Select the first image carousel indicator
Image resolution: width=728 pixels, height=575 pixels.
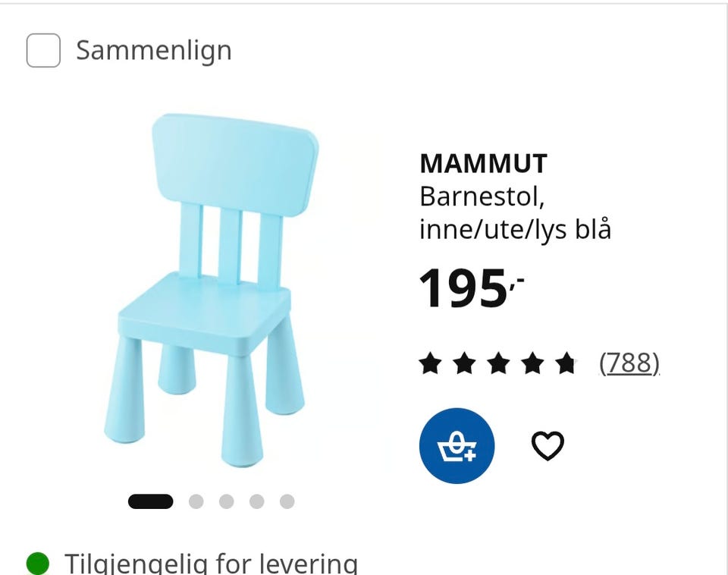tap(150, 501)
